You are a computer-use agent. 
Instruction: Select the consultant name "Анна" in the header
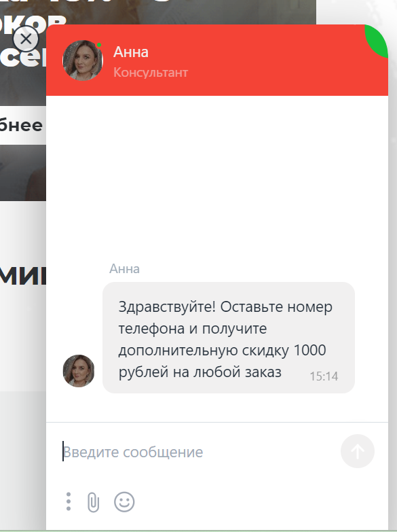click(131, 52)
